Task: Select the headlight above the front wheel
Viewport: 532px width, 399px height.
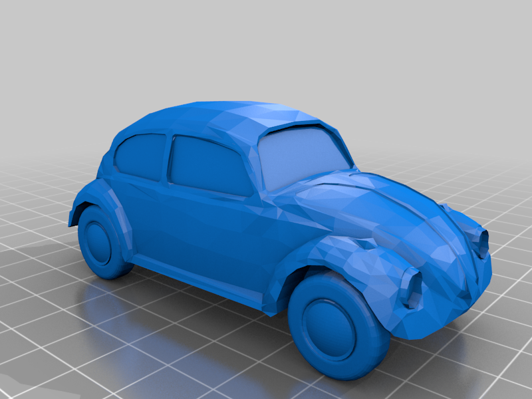Action: pos(410,288)
